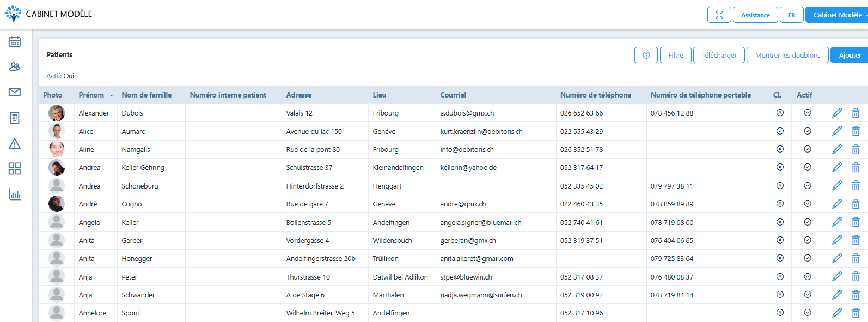
Task: Delete patient Aline Namgalis
Action: point(855,149)
